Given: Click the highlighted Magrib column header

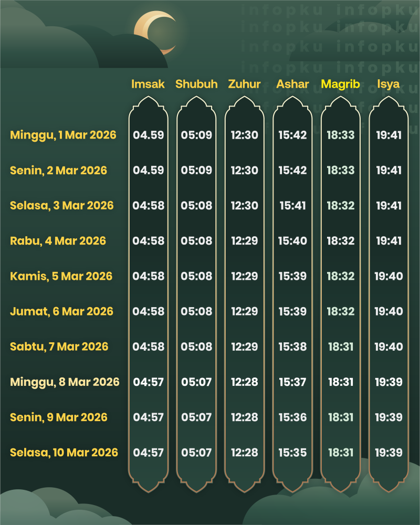Looking at the screenshot, I should click(340, 84).
